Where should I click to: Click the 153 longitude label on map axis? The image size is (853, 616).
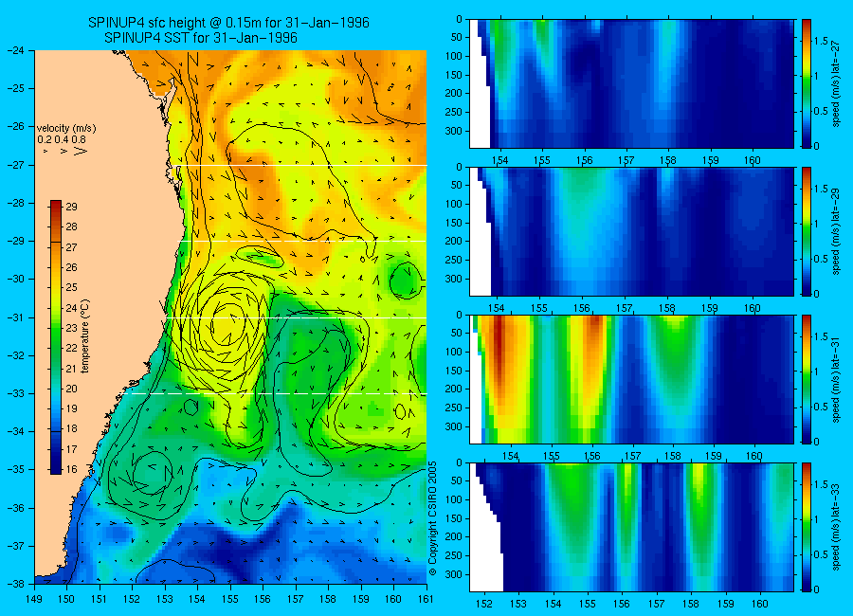pyautogui.click(x=165, y=599)
